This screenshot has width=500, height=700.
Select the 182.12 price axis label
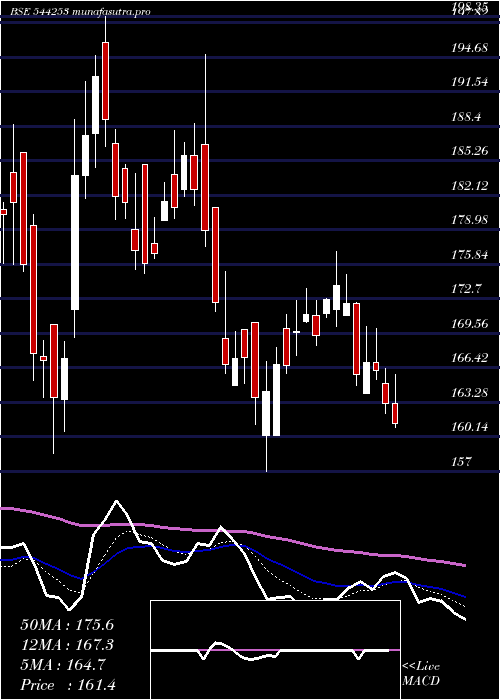pyautogui.click(x=470, y=186)
